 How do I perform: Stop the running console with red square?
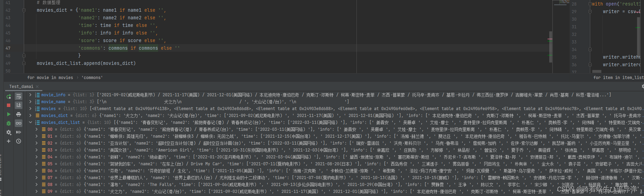click(x=9, y=105)
